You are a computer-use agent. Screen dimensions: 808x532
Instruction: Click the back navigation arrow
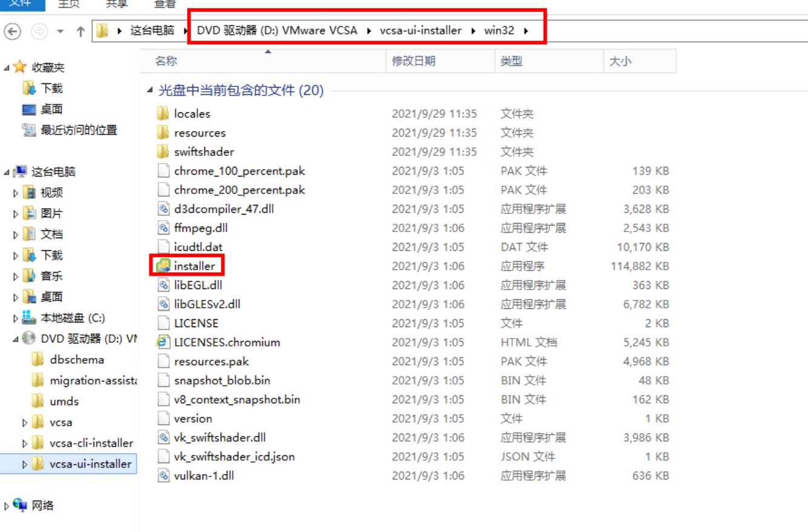[13, 31]
